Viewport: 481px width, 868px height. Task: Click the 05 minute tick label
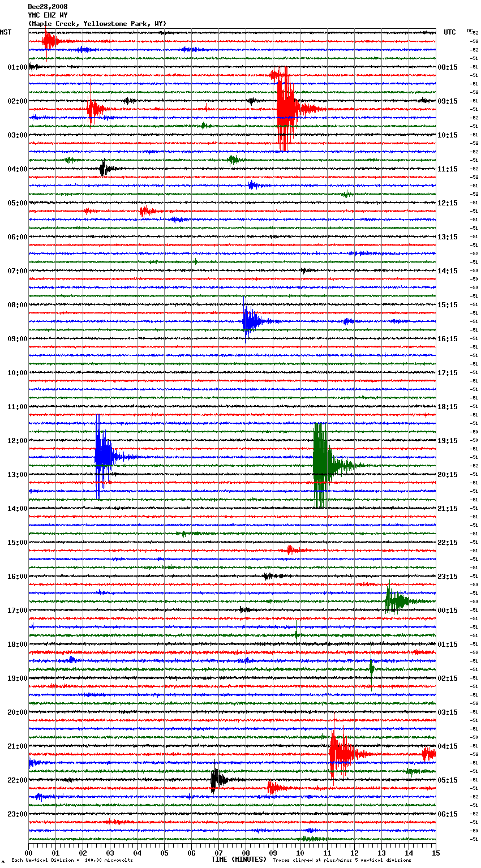pos(165,853)
